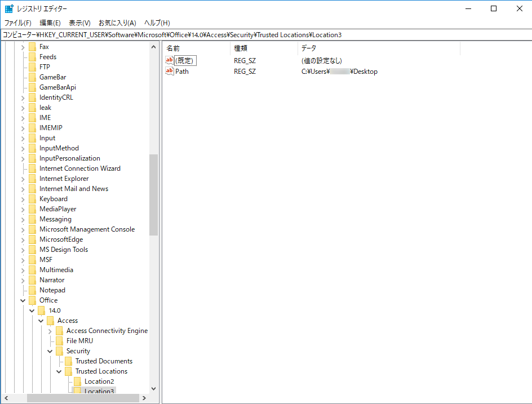Sort by the 種類 column header
The width and height of the screenshot is (532, 404).
point(264,48)
